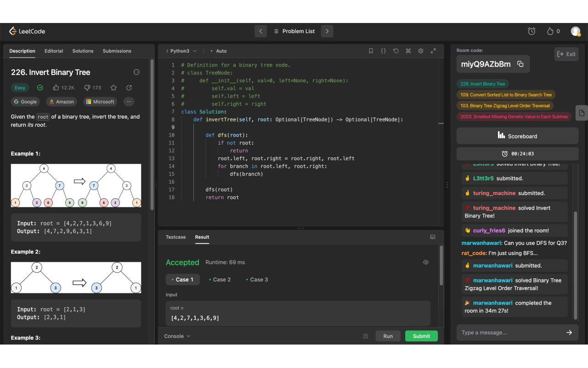Click the format code braces icon
Viewport: 588px width, 368px height.
pyautogui.click(x=383, y=51)
